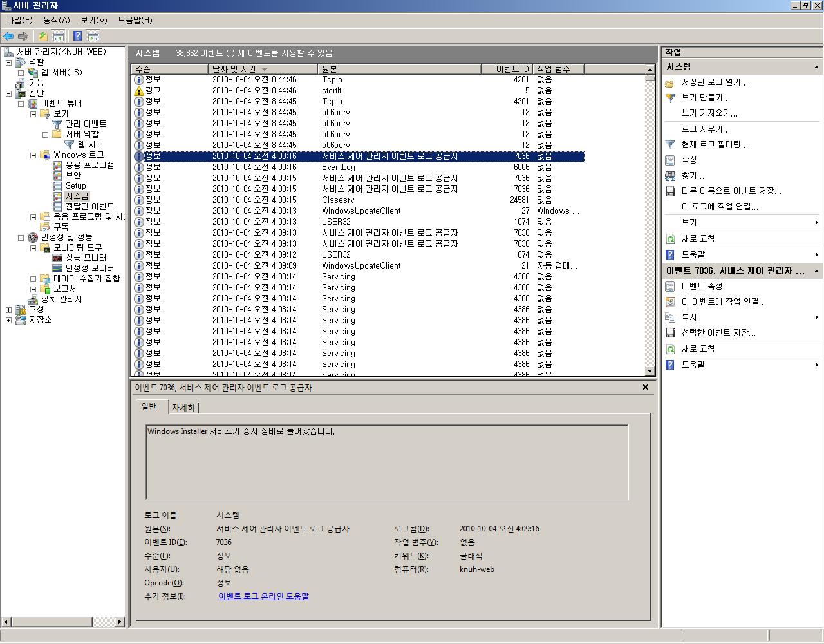Switch to the 자세히 tab
Image resolution: width=824 pixels, height=644 pixels.
(183, 408)
